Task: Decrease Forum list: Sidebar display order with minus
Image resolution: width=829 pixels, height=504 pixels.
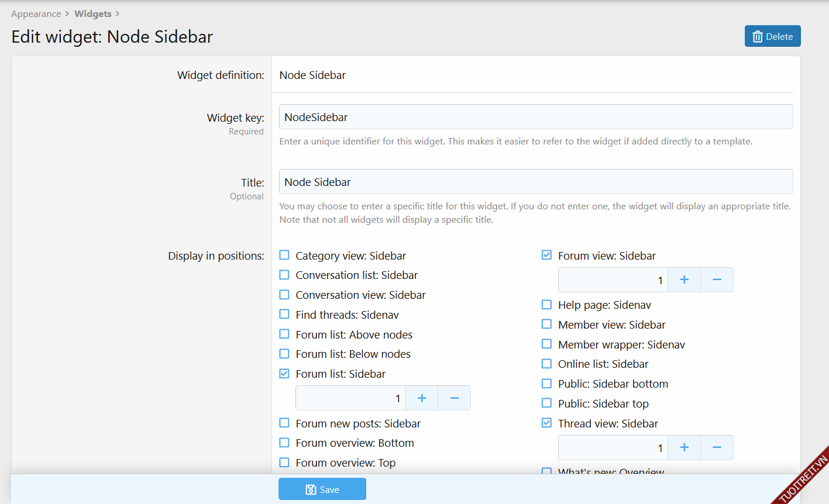Action: pyautogui.click(x=455, y=398)
